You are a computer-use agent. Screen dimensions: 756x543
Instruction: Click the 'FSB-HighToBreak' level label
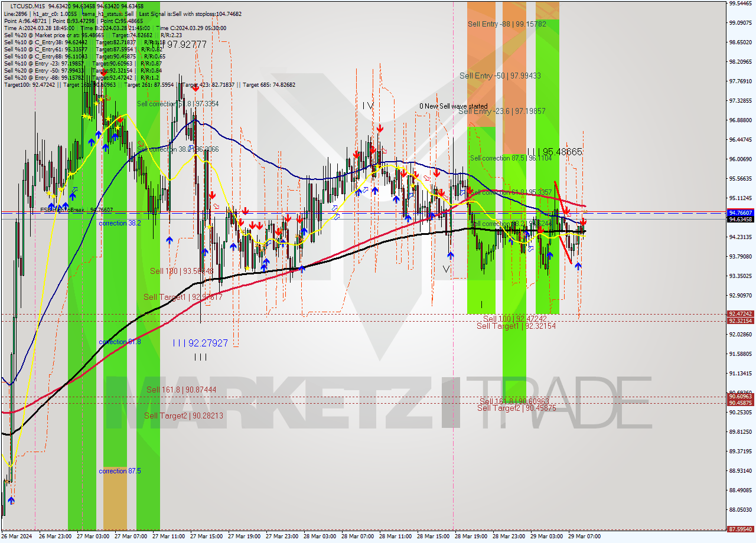point(76,210)
